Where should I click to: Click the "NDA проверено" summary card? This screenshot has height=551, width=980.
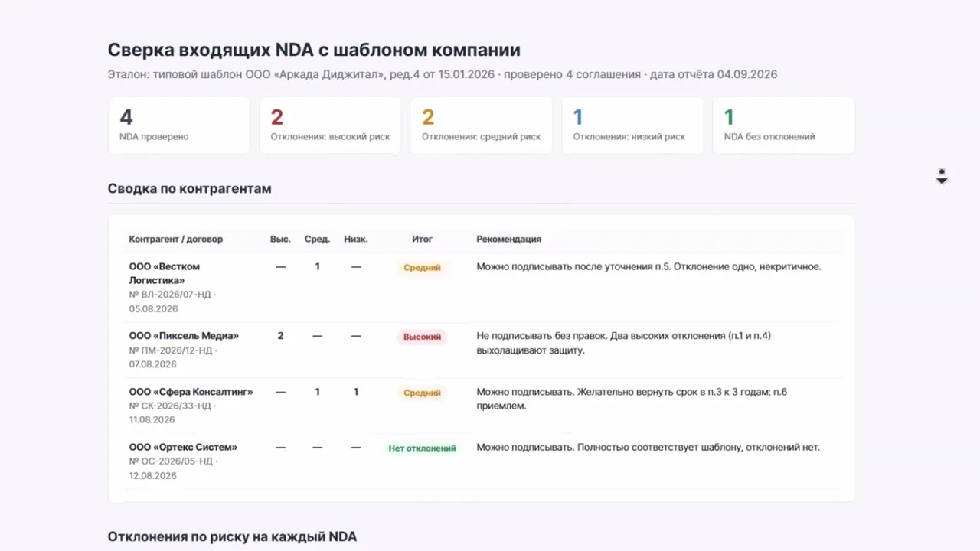click(179, 126)
